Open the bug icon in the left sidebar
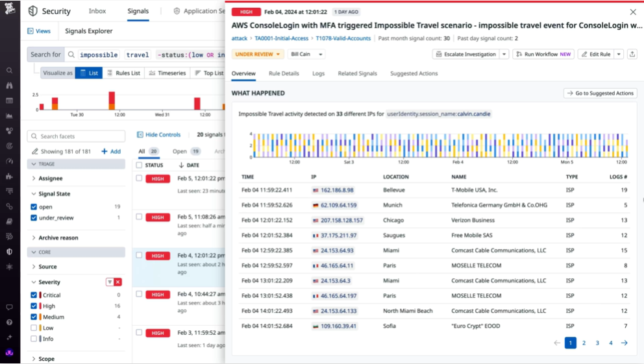The width and height of the screenshot is (644, 364). (x=10, y=267)
